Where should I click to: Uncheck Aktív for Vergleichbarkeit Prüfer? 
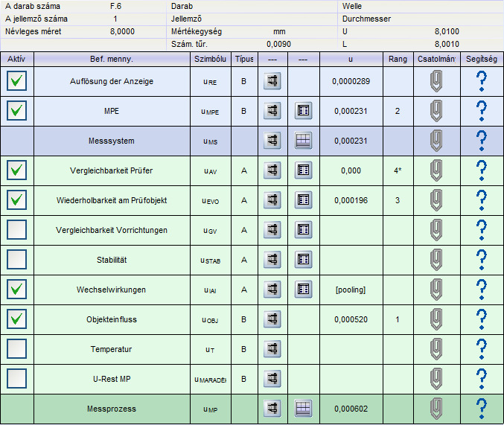tap(16, 170)
